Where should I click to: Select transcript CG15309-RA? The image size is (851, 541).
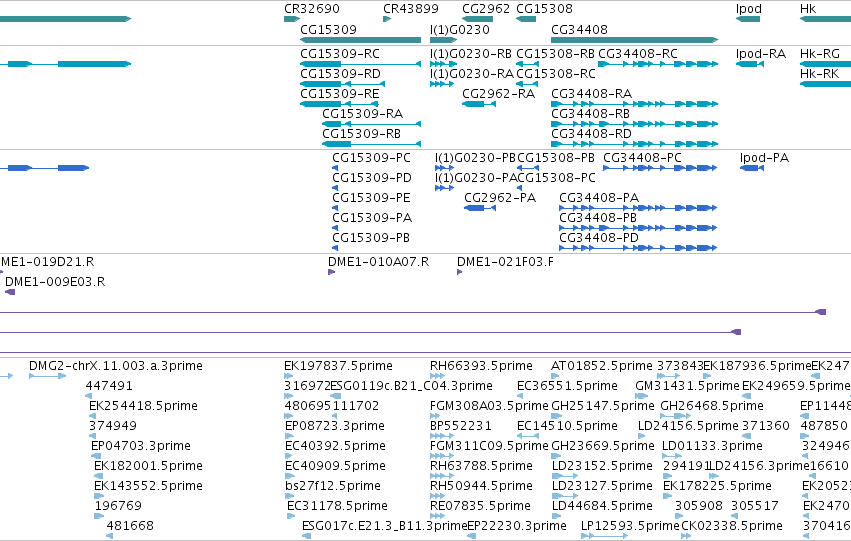(372, 124)
